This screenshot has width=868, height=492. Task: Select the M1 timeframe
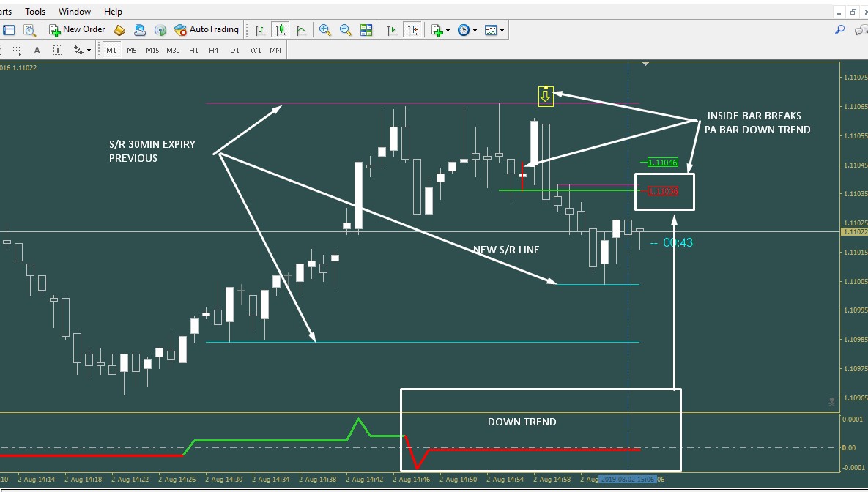tap(111, 50)
